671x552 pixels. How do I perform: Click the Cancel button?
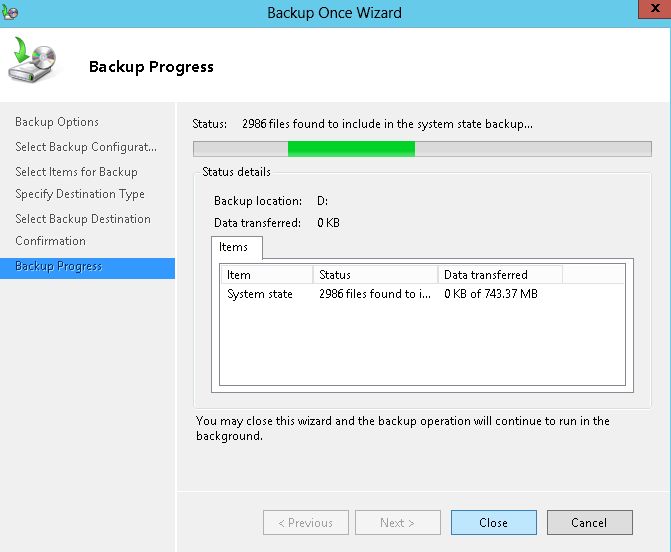tap(589, 522)
